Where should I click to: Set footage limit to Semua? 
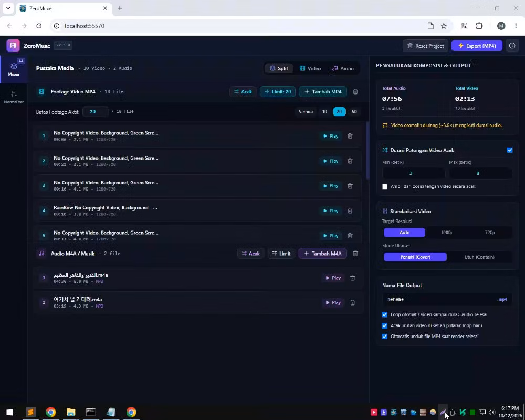click(x=306, y=112)
